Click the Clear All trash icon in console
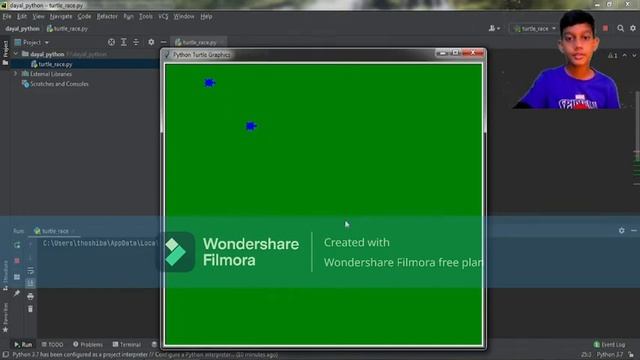Screen dimensions: 640x360 click(30, 309)
